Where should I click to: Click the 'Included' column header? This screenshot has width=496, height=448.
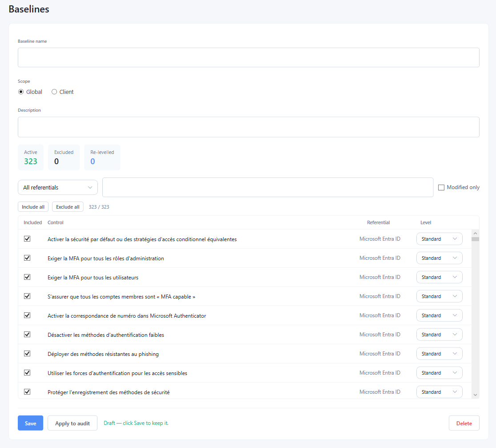tap(32, 222)
